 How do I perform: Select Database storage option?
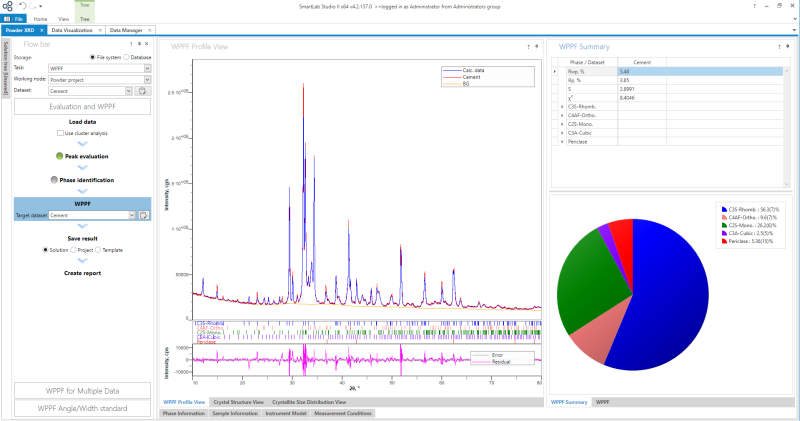click(x=127, y=57)
